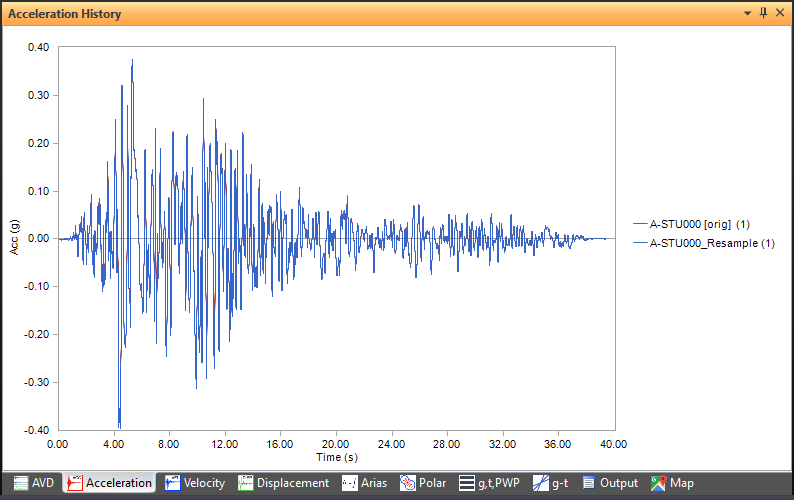Viewport: 794px width, 500px height.
Task: Click the g,t,PWP tab icon
Action: (467, 483)
